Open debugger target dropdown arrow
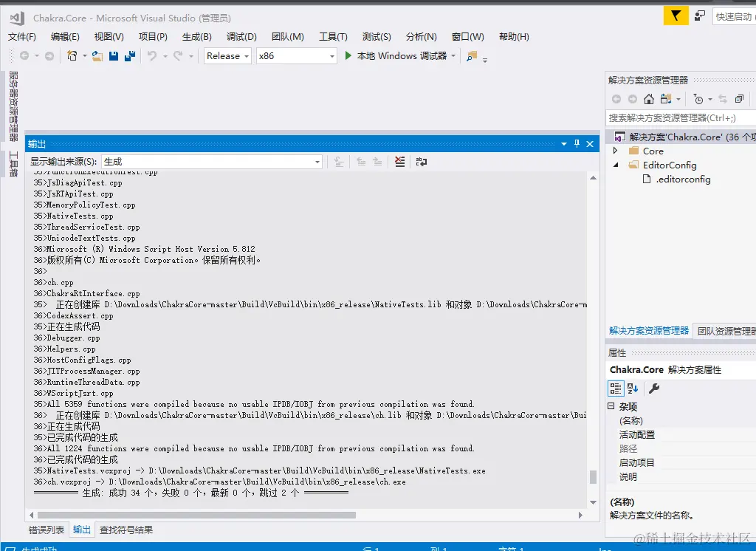The image size is (756, 551). point(453,56)
